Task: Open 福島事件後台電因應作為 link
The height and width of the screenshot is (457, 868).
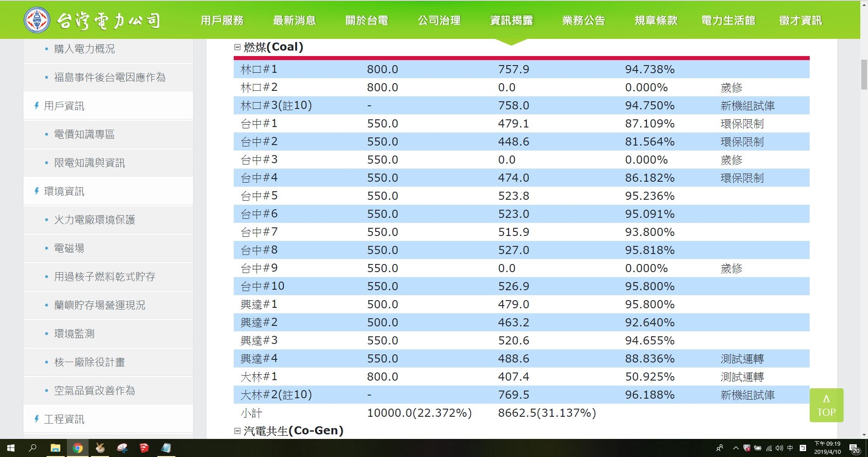Action: [110, 77]
